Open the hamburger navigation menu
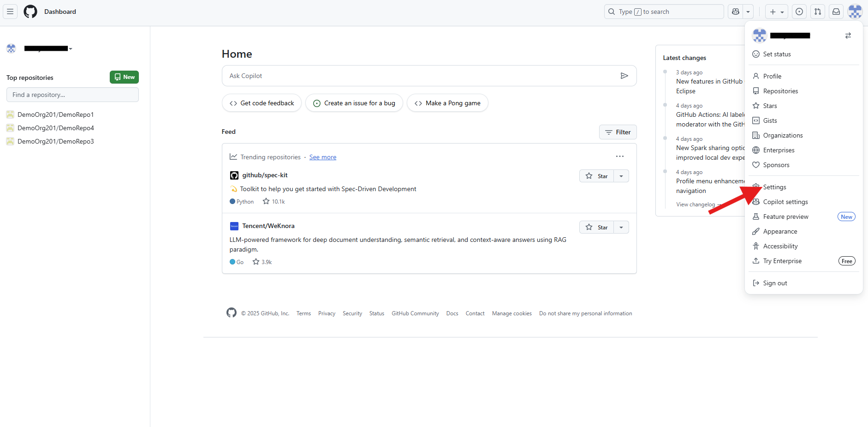This screenshot has height=427, width=868. click(10, 12)
